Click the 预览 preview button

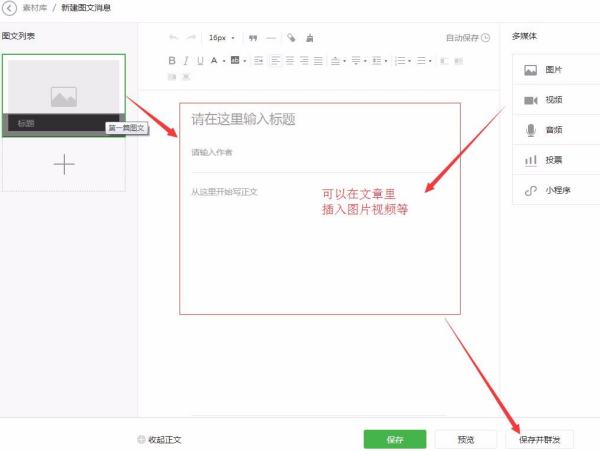coord(466,439)
